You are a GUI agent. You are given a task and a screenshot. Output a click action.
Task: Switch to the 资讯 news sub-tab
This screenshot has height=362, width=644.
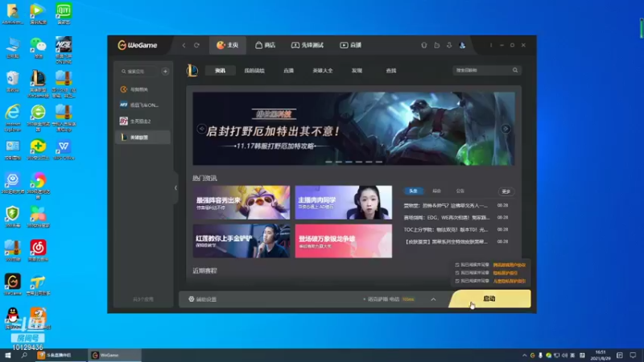[220, 71]
